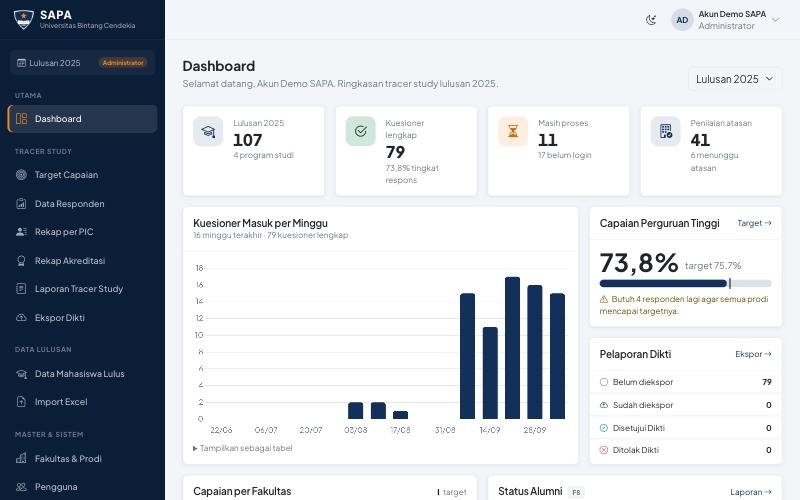Click the 73,8% capaian value
This screenshot has height=500, width=800.
pos(639,263)
